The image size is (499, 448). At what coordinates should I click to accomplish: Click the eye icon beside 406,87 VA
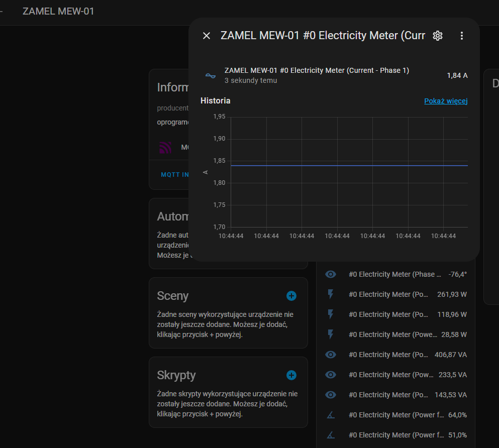[x=331, y=355]
